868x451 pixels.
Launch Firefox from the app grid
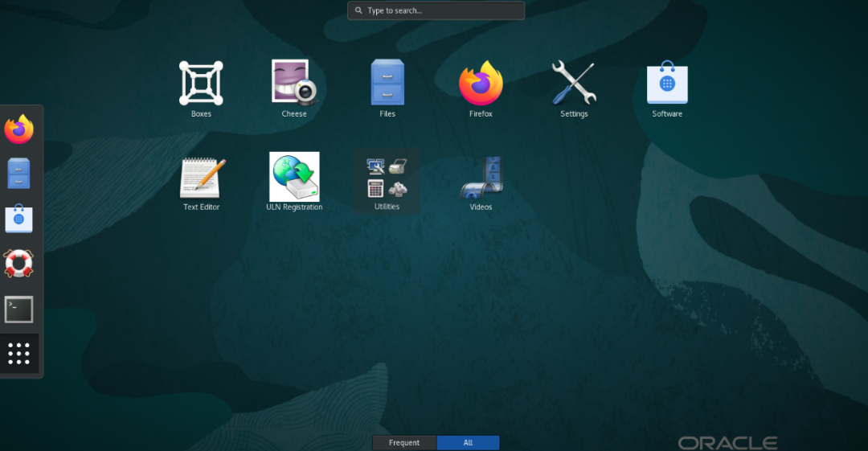coord(481,83)
